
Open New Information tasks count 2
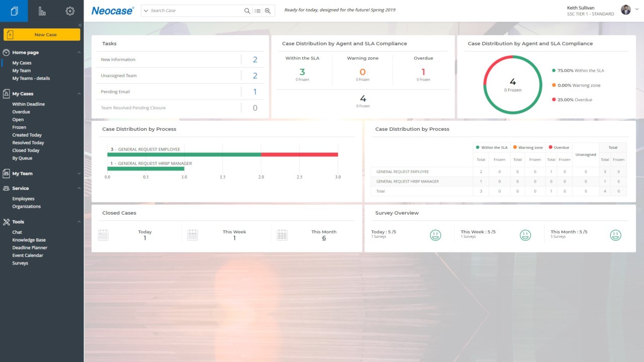click(255, 59)
